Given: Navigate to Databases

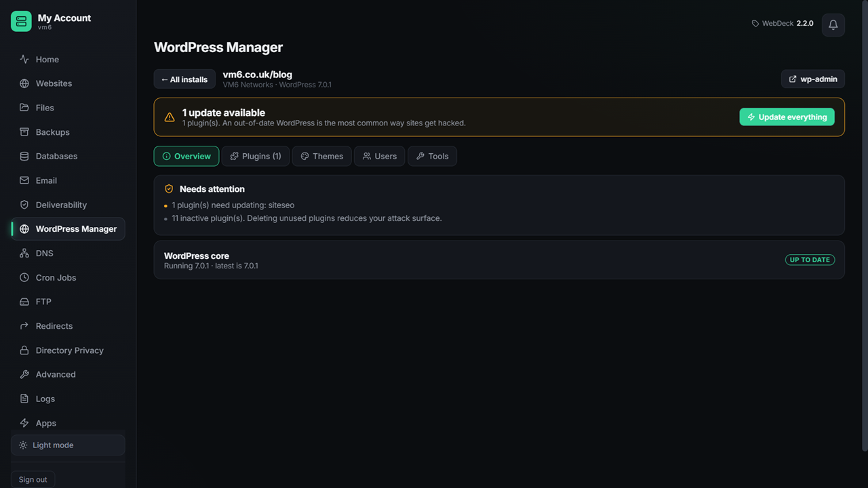Looking at the screenshot, I should pos(68,156).
